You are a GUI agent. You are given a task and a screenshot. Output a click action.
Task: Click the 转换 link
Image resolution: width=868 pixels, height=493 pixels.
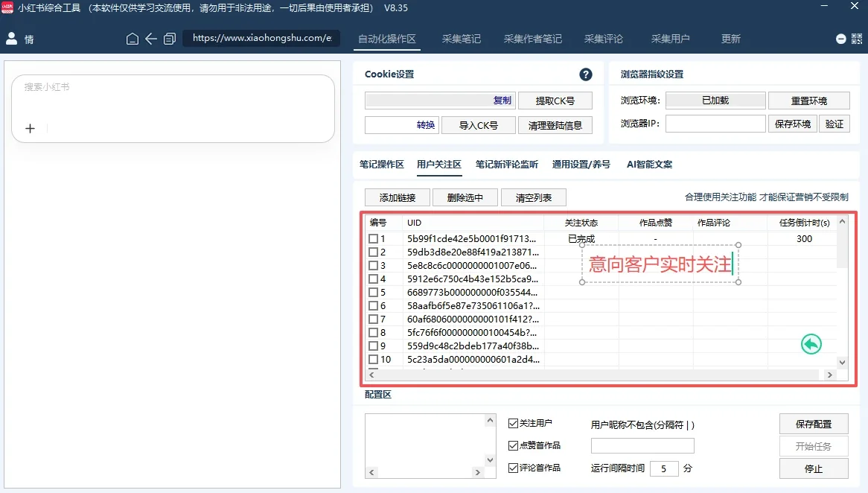click(x=426, y=125)
